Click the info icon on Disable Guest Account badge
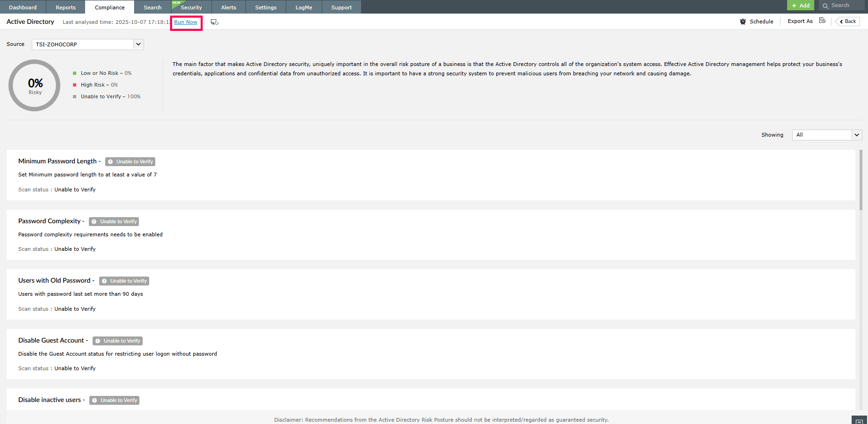The image size is (868, 424). [x=98, y=341]
